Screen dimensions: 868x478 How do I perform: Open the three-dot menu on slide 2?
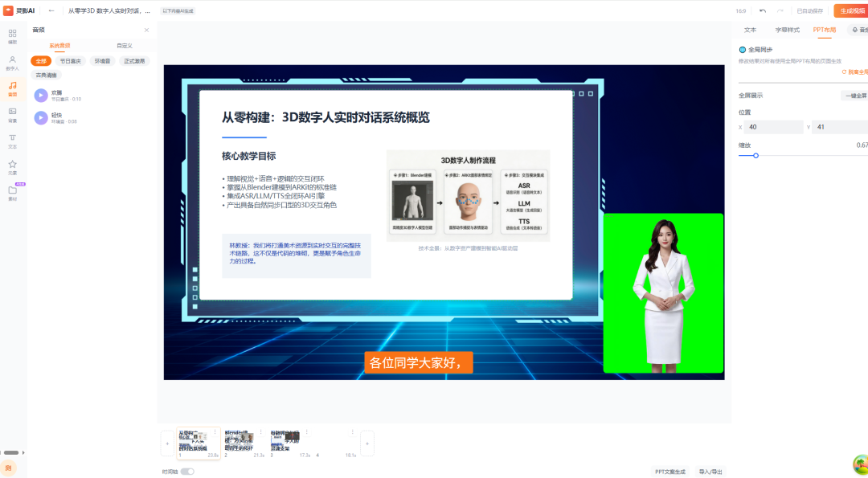[x=260, y=432]
